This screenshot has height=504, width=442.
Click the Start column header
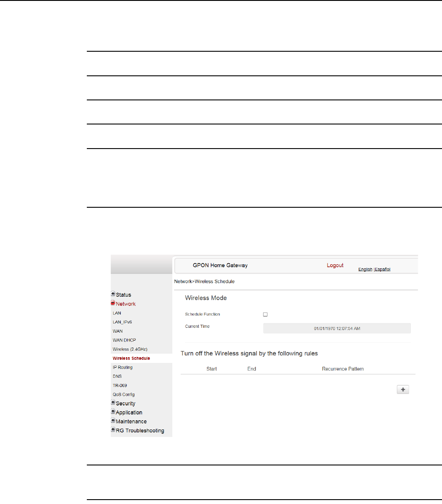(x=212, y=369)
